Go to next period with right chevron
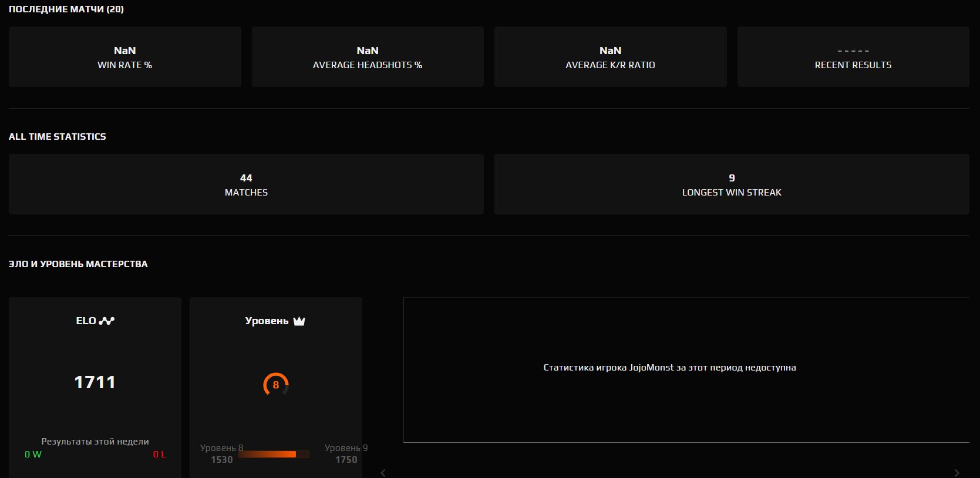Image resolution: width=980 pixels, height=478 pixels. click(x=957, y=473)
